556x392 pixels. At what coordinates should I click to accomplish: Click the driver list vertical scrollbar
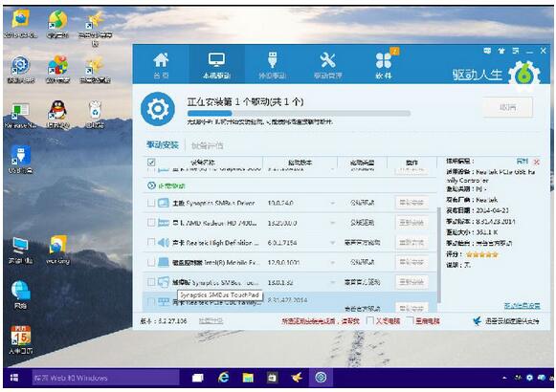pyautogui.click(x=439, y=254)
